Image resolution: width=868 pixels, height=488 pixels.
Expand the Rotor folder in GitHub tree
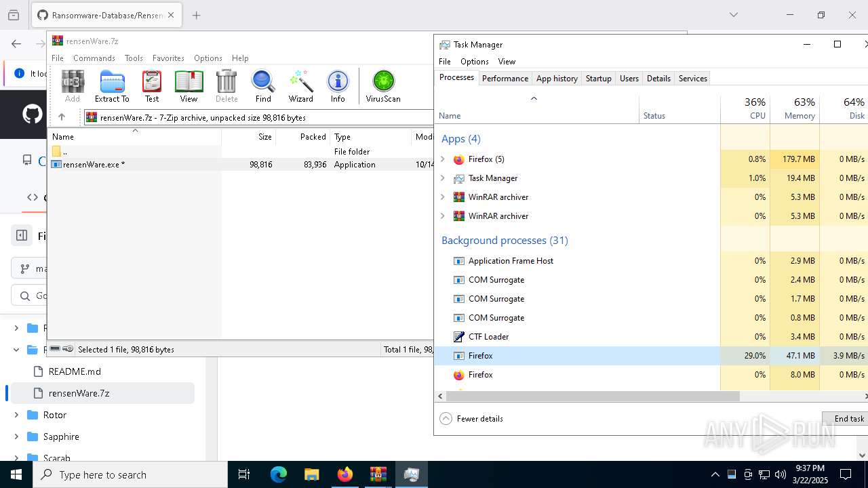(x=16, y=415)
